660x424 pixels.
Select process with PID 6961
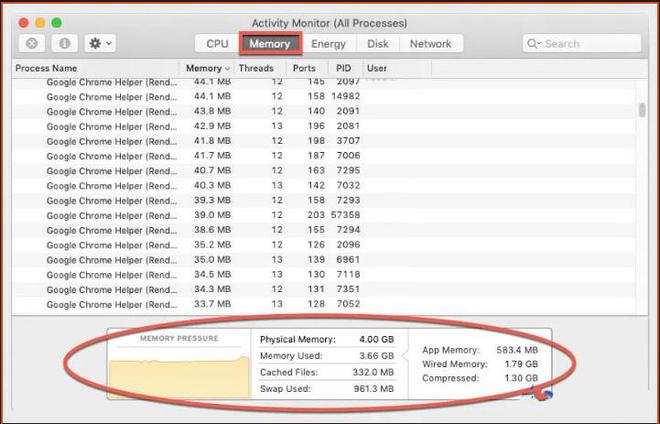tap(324, 260)
